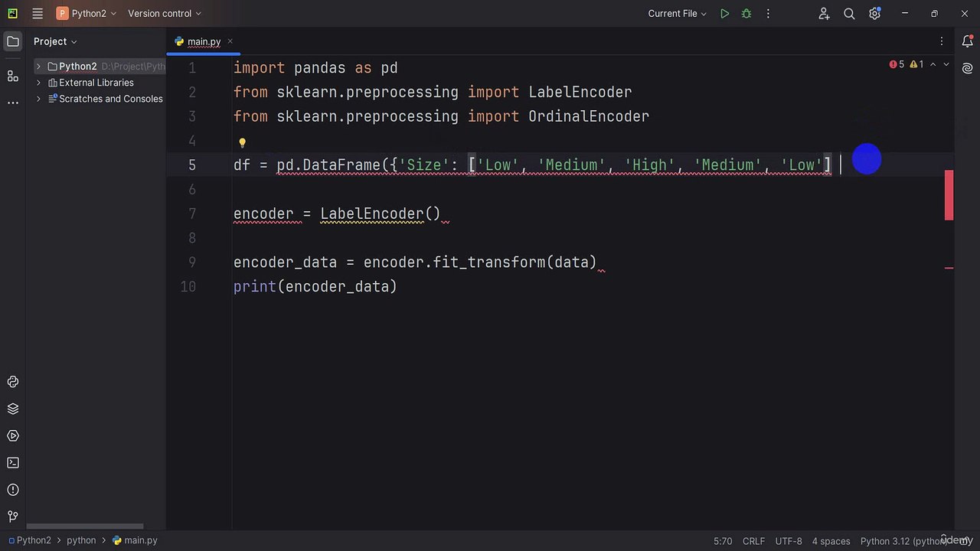Open the Problems tool window

coord(13,489)
